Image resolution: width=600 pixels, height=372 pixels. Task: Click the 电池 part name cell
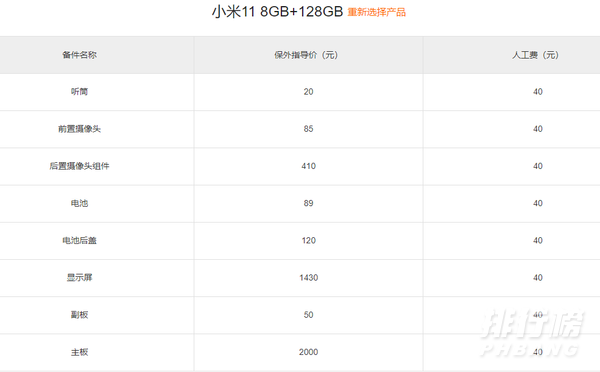[x=80, y=203]
